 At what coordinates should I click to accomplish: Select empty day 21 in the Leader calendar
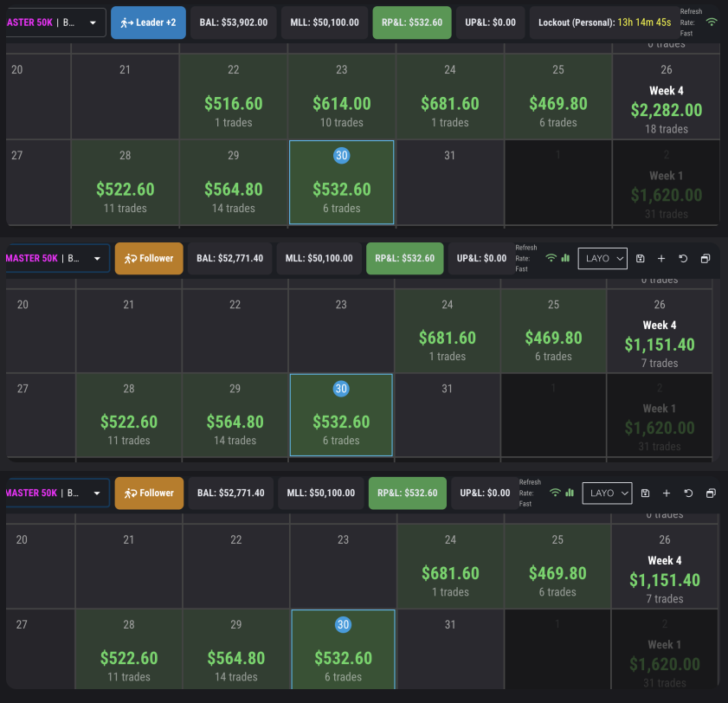(125, 97)
